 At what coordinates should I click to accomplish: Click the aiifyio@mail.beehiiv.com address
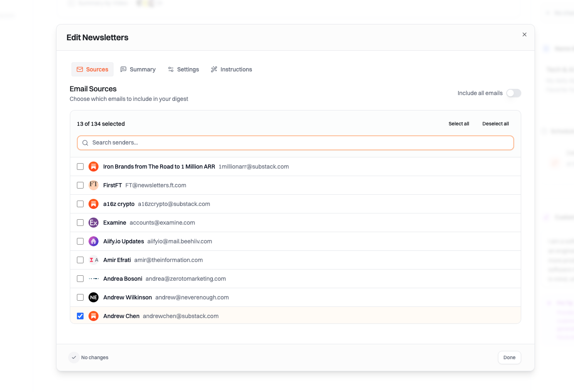(x=180, y=241)
